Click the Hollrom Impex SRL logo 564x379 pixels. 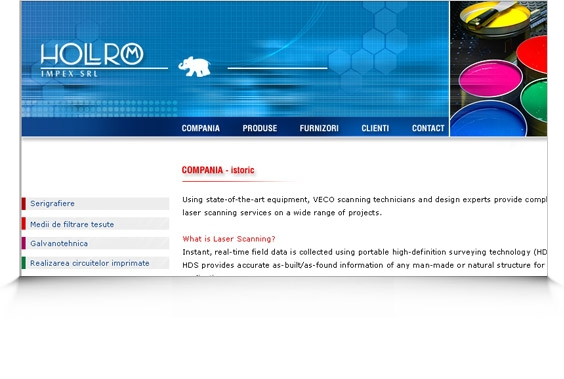(x=92, y=60)
